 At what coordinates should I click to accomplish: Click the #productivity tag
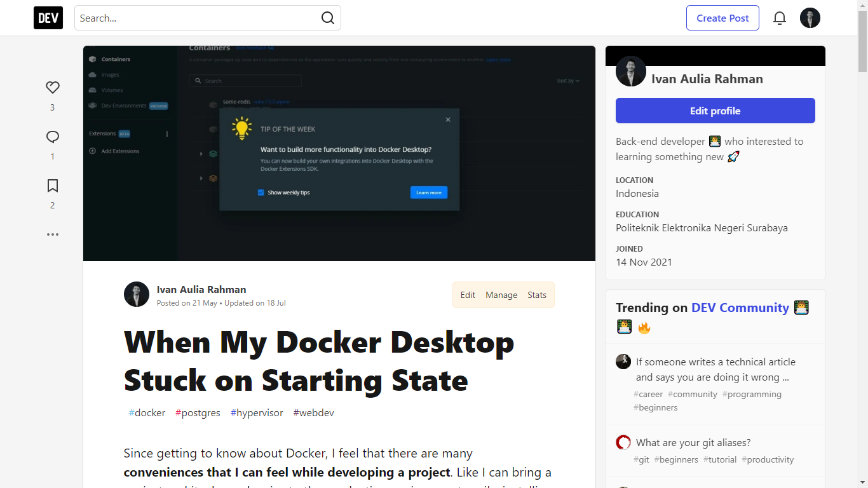[x=768, y=459]
